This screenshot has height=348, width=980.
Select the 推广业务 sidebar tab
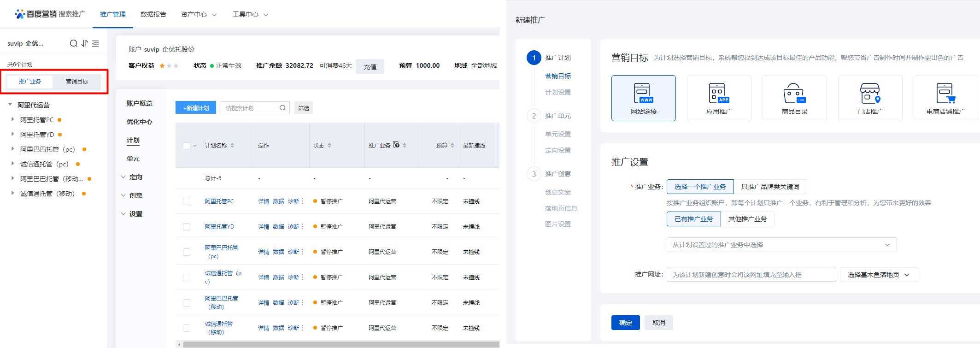(x=30, y=81)
